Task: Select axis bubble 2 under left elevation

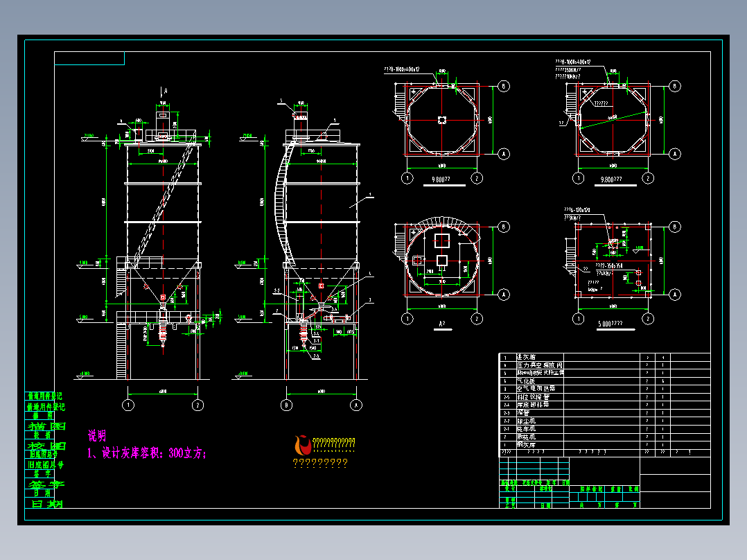Action: 197,405
